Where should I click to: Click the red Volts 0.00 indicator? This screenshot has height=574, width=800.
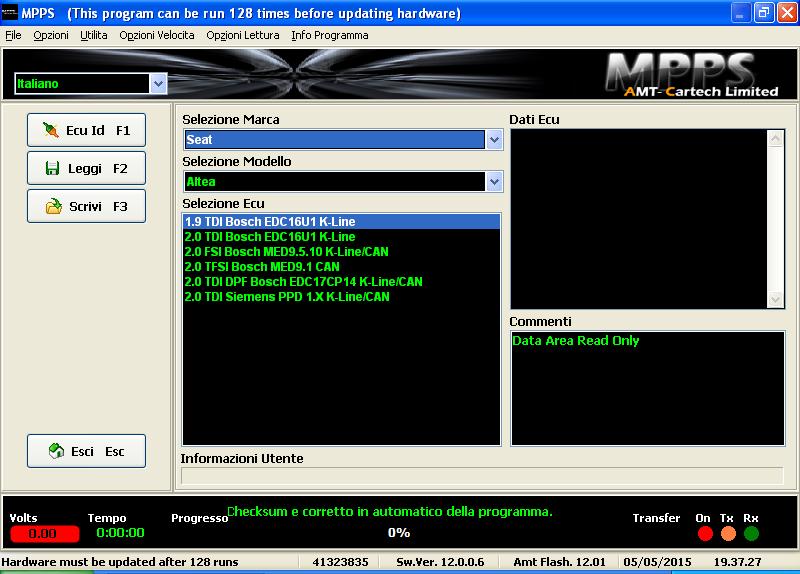tap(43, 533)
